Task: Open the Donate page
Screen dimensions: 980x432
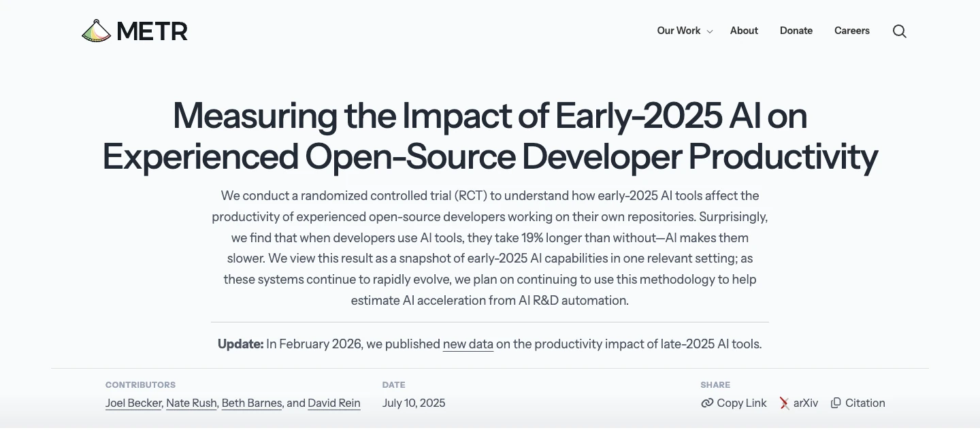Action: (796, 31)
